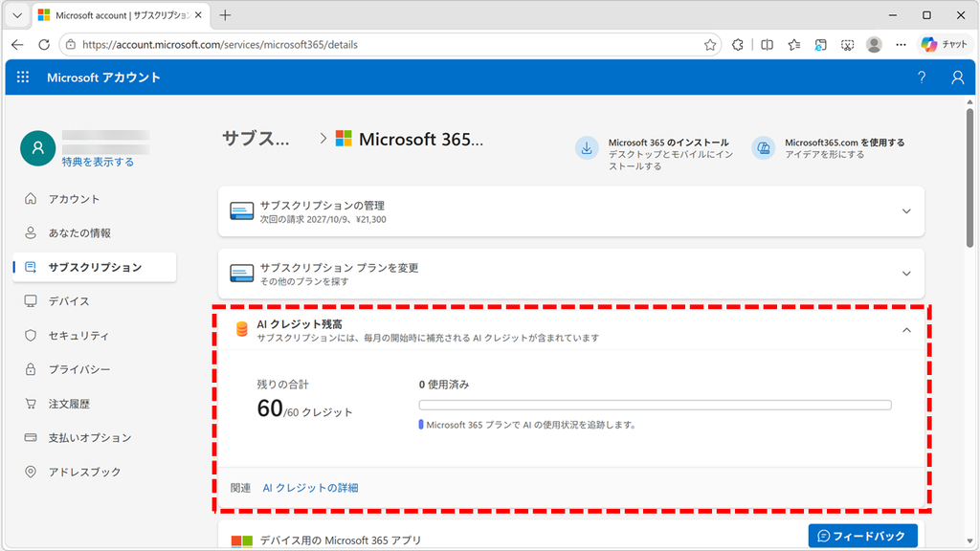
Task: Click the Microsoft 365... page heading
Action: tap(421, 139)
